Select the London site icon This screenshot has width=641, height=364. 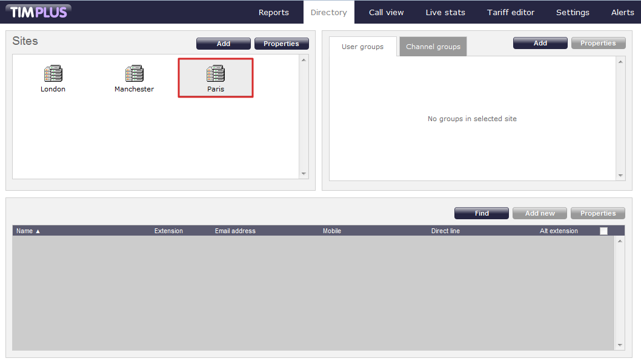(x=53, y=74)
